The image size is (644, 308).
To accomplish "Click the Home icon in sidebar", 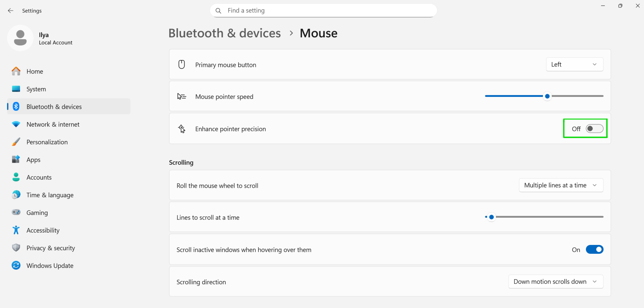I will click(16, 71).
